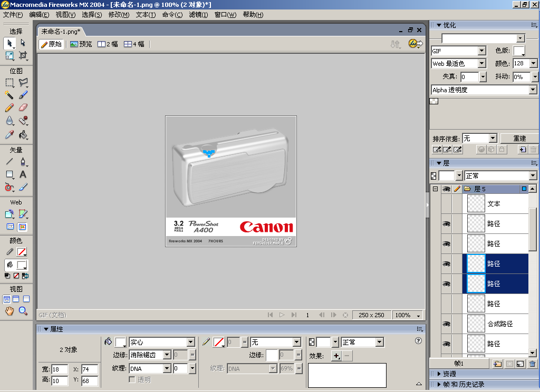Hide the 合成路径 layer
Viewport: 540px width, 392px height.
coord(446,324)
